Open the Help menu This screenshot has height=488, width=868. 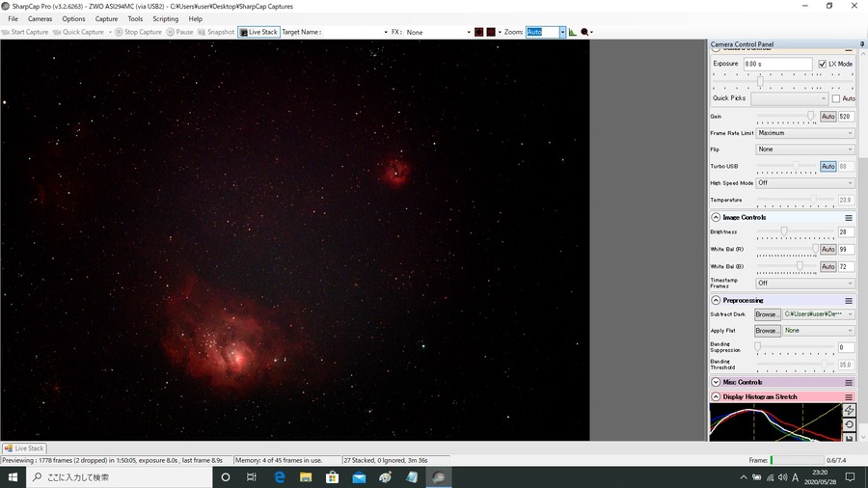(x=196, y=19)
